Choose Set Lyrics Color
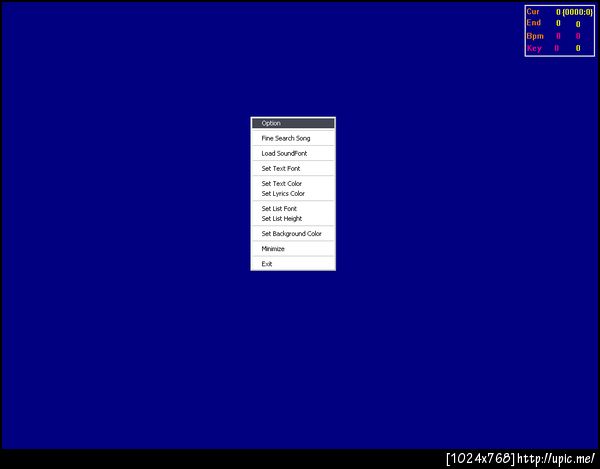The height and width of the screenshot is (469, 600). coord(293,194)
